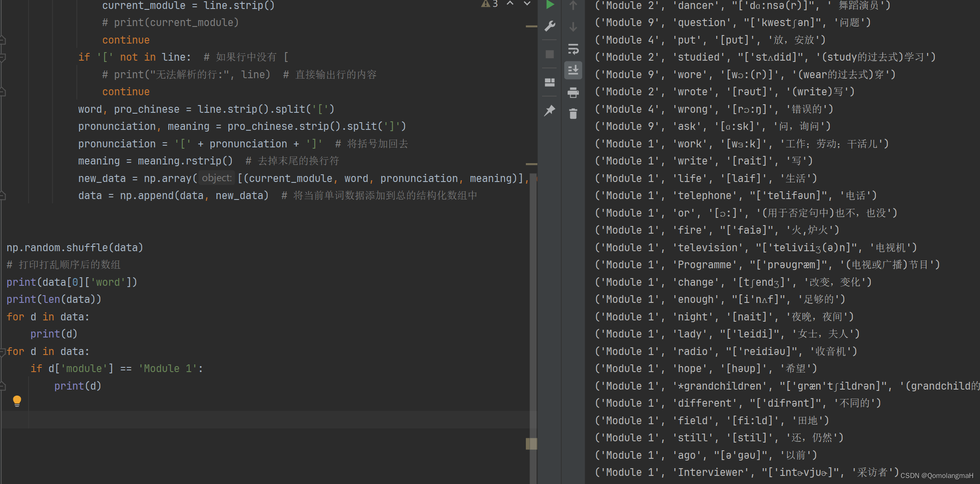Click the Restore Layout icon in run toolbar

tap(550, 82)
